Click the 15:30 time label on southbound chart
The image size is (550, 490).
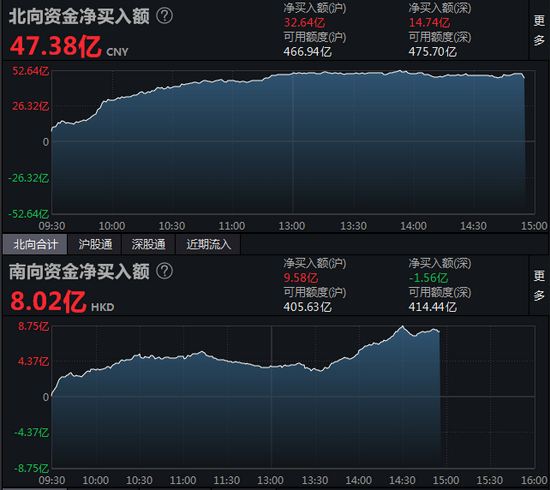click(x=490, y=480)
